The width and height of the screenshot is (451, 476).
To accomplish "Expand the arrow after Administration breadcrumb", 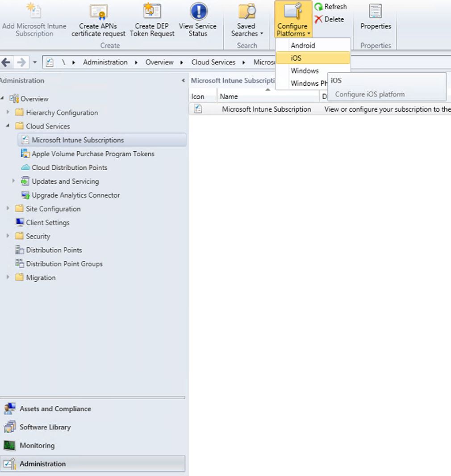I will coord(136,63).
